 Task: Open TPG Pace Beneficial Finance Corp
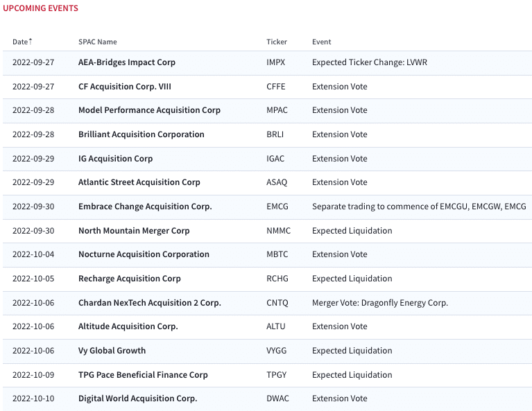click(143, 375)
